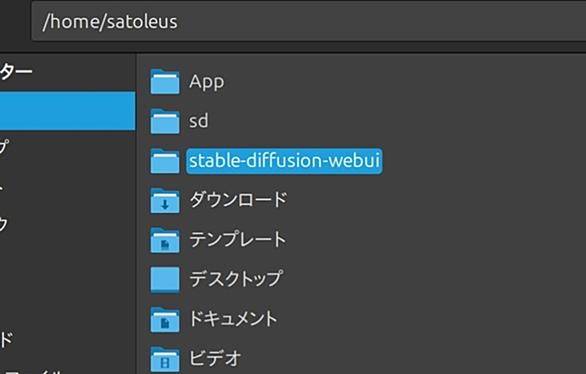
Task: Select the highlighted blue sidebar entry
Action: pyautogui.click(x=67, y=111)
